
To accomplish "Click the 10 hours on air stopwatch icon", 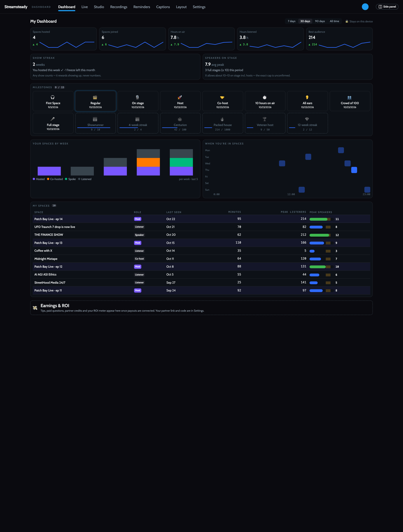I will (x=264, y=97).
